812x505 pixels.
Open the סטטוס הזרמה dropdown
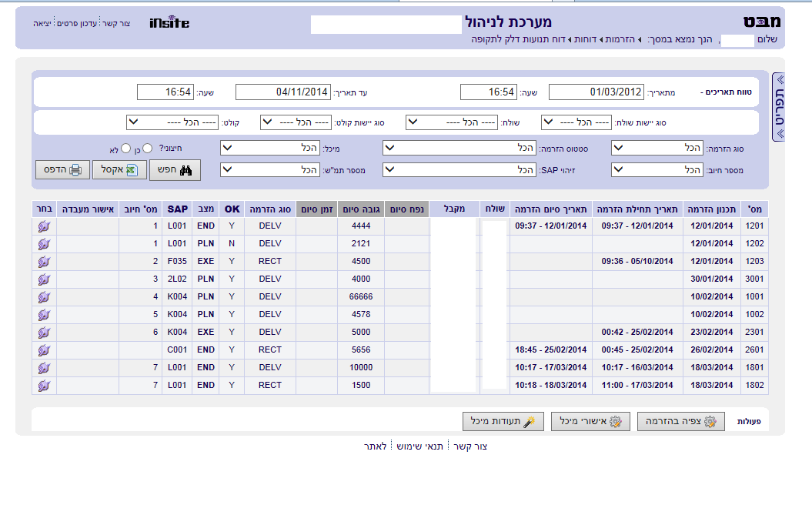pos(459,148)
